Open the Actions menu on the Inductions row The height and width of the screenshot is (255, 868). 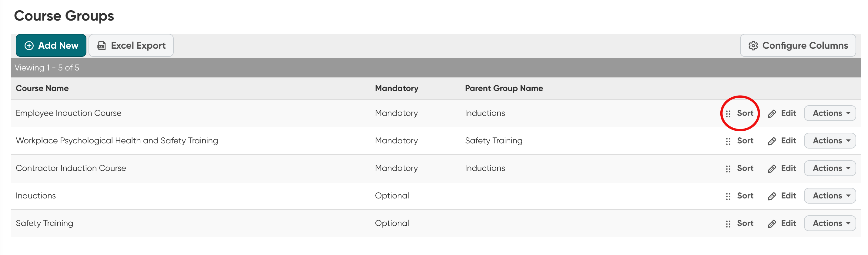[829, 195]
